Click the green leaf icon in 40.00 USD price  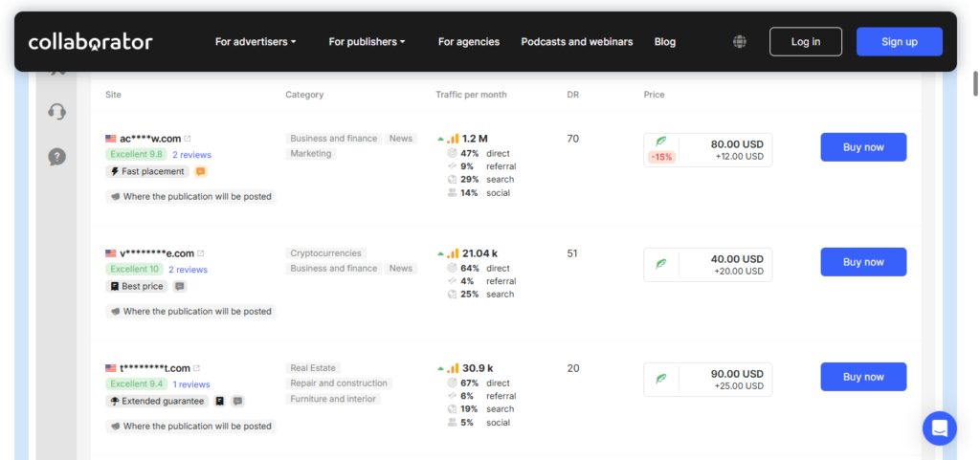tap(660, 263)
